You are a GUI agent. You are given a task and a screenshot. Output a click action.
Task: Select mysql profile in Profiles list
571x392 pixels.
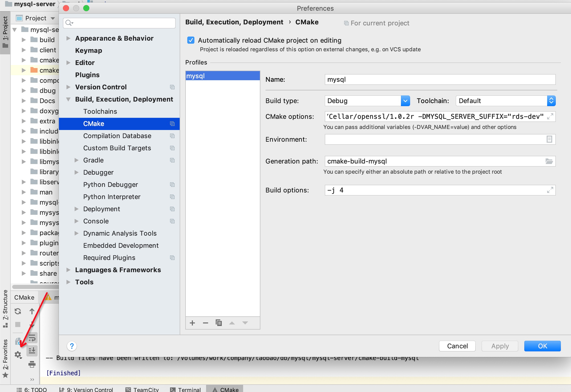tap(223, 76)
